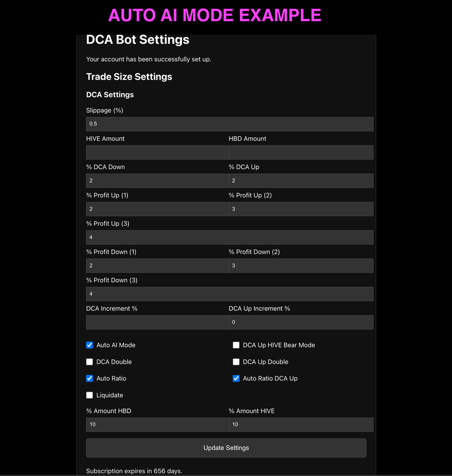Enable DCA Up HIVE Bear Mode checkbox
The height and width of the screenshot is (476, 452).
click(236, 345)
